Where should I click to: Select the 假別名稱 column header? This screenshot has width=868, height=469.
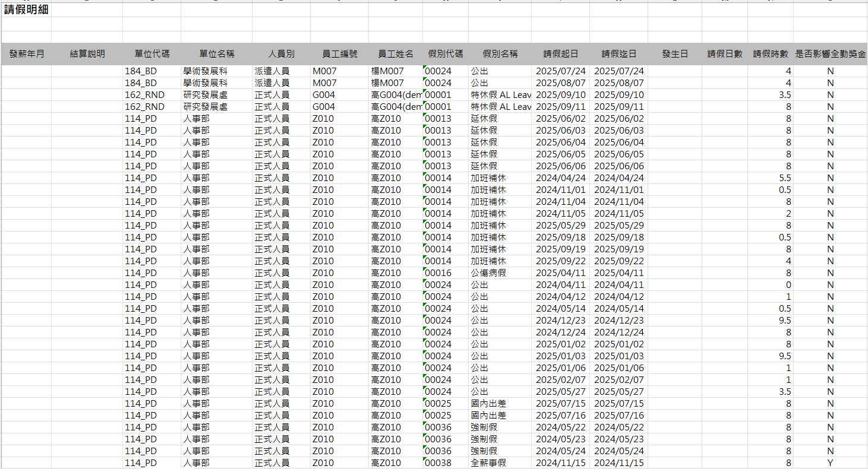(x=500, y=54)
